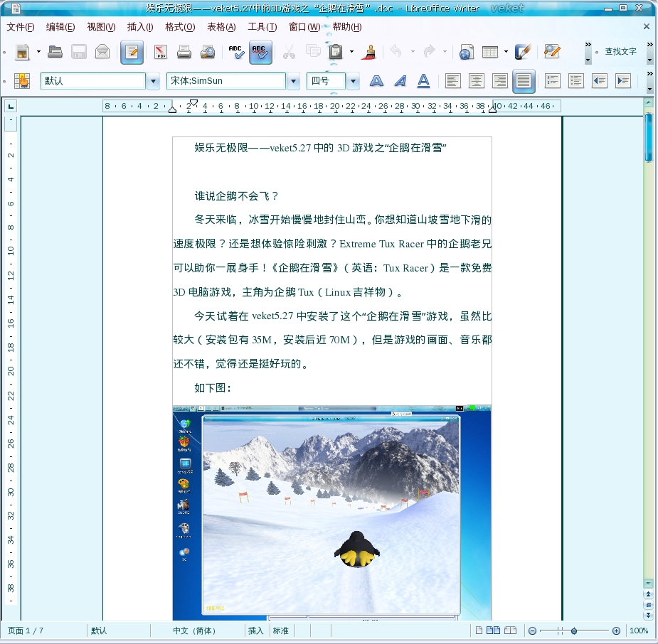Open Page Preview

tap(207, 52)
